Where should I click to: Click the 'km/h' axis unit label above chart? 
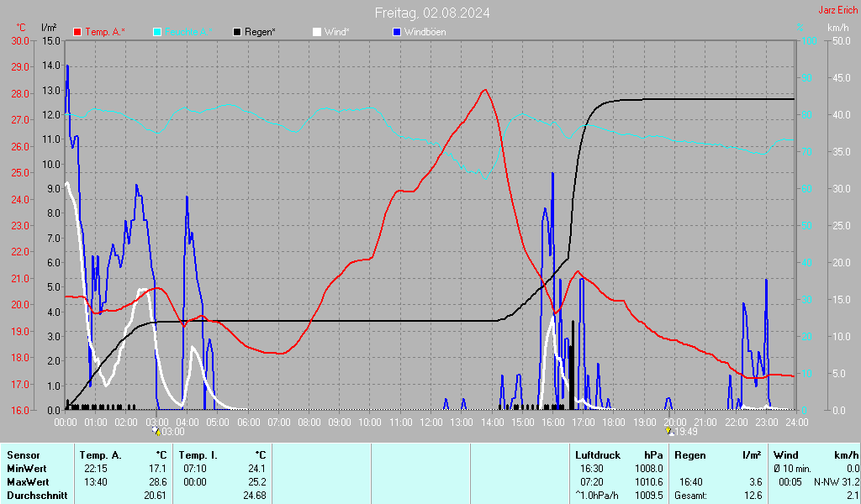[x=838, y=28]
